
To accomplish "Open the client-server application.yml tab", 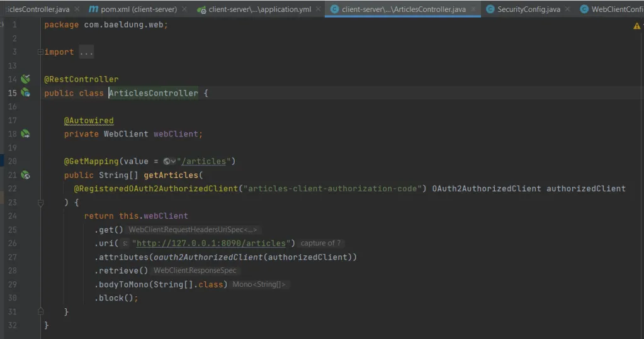I will coord(259,9).
